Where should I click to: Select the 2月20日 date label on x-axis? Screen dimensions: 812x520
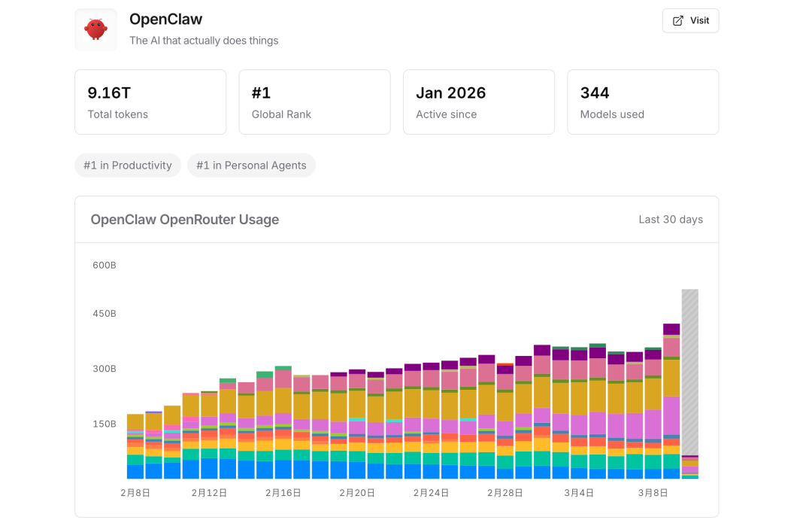click(x=357, y=493)
